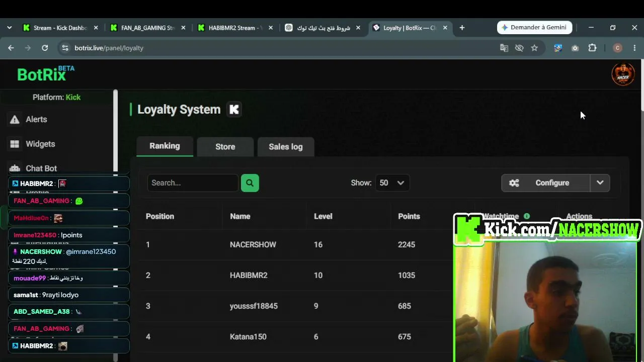Open Chrome's three-dot menu
The width and height of the screenshot is (644, 362).
(634, 48)
